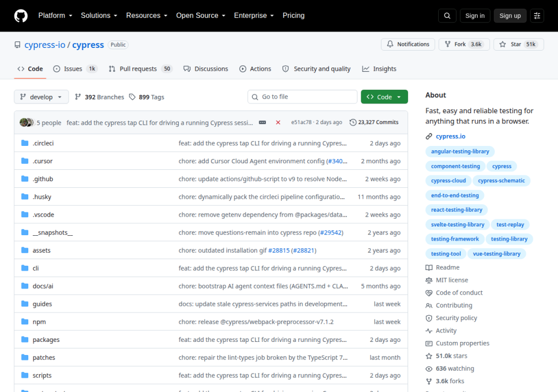Open the .circleci folder

(43, 143)
